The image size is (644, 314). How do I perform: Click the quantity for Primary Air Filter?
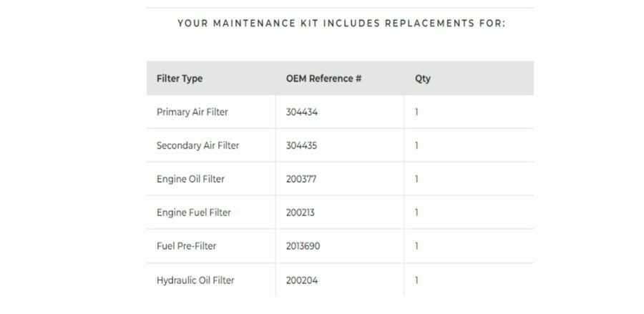(x=416, y=112)
